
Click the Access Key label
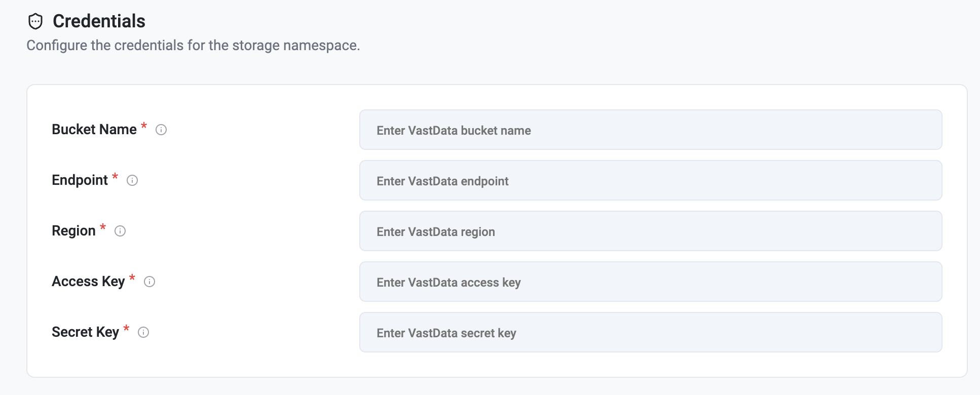(x=88, y=282)
